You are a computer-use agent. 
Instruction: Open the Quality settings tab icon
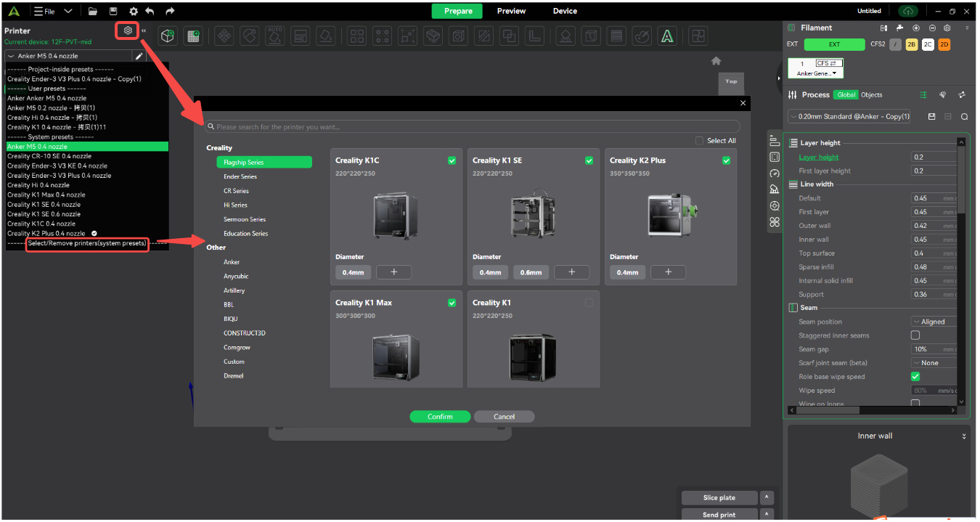[775, 141]
